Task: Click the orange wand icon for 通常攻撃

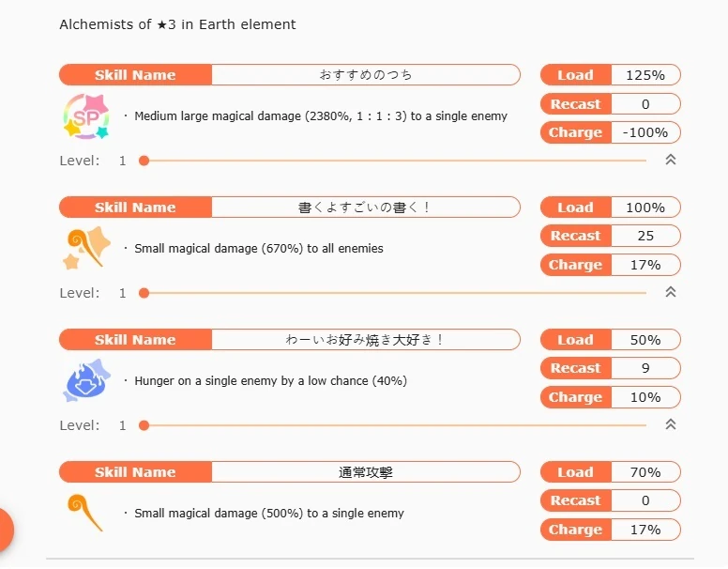Action: [85, 513]
